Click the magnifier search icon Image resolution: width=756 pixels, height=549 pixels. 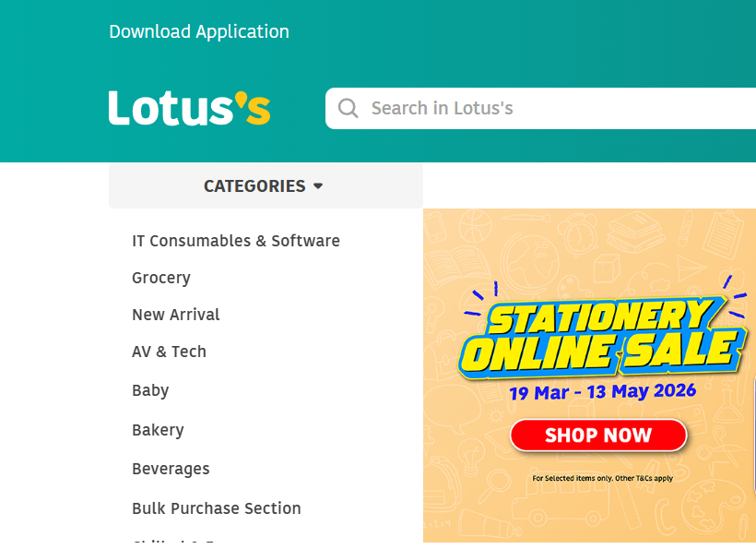[348, 108]
